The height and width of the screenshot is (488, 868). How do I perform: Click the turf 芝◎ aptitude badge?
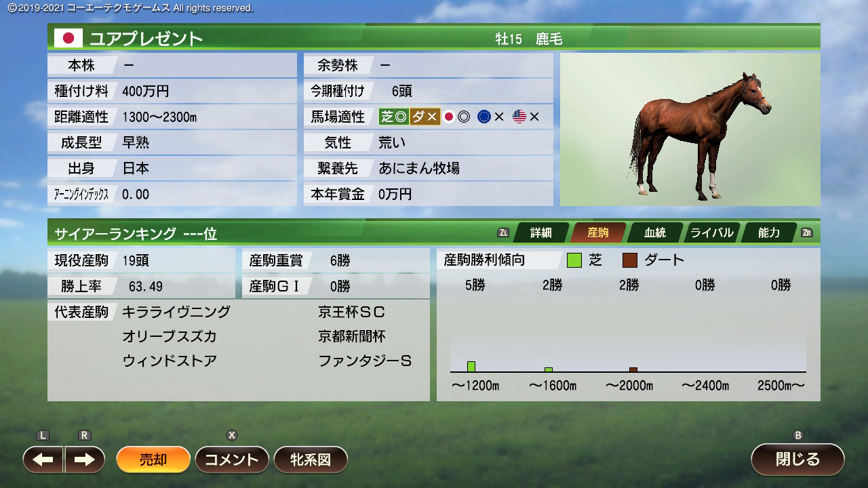click(394, 117)
